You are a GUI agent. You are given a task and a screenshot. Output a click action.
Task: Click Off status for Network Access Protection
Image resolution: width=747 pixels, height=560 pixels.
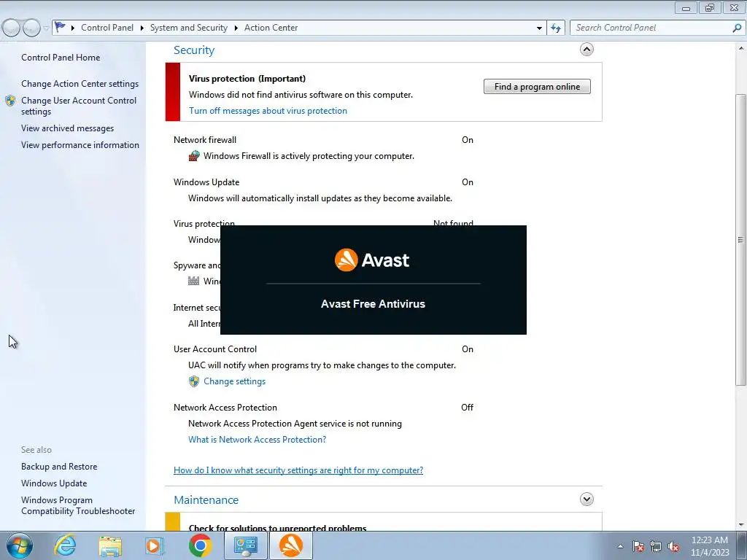point(468,407)
